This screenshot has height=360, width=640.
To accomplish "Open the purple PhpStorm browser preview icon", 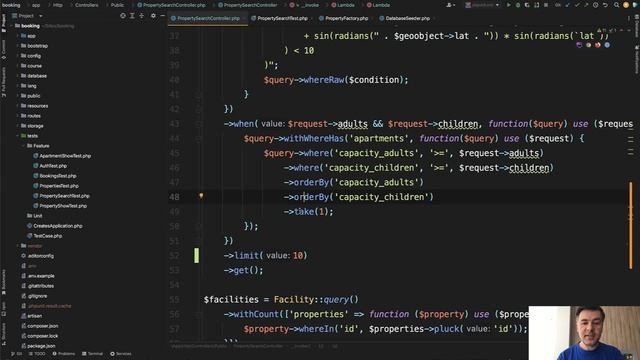I will 579,45.
